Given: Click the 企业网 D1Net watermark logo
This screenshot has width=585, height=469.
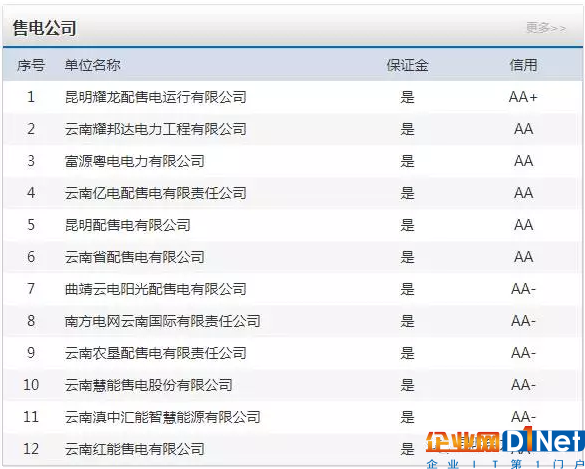Looking at the screenshot, I should [505, 448].
